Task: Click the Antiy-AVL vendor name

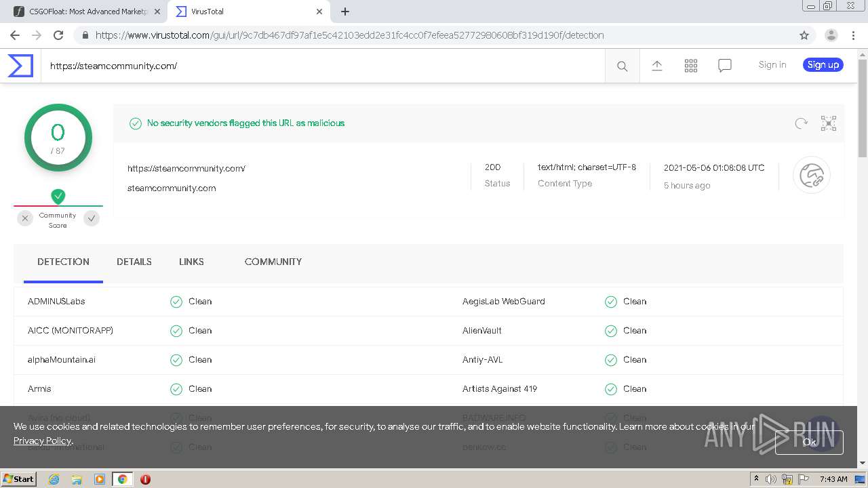Action: coord(483,360)
